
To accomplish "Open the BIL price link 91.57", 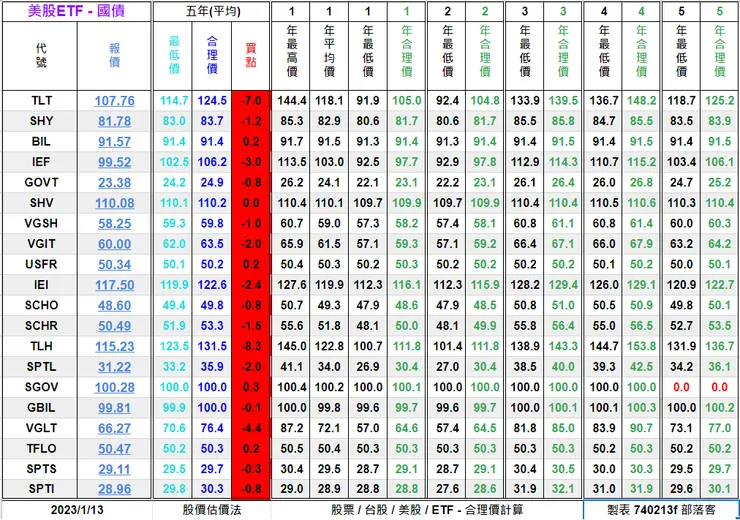I will click(114, 142).
